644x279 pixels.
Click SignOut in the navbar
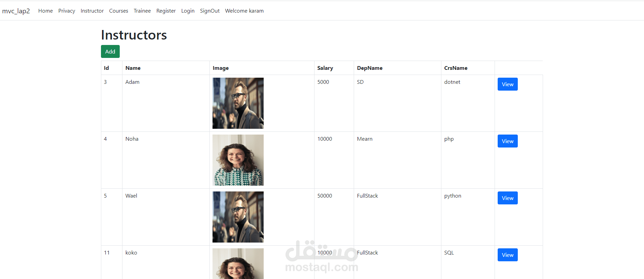(210, 11)
